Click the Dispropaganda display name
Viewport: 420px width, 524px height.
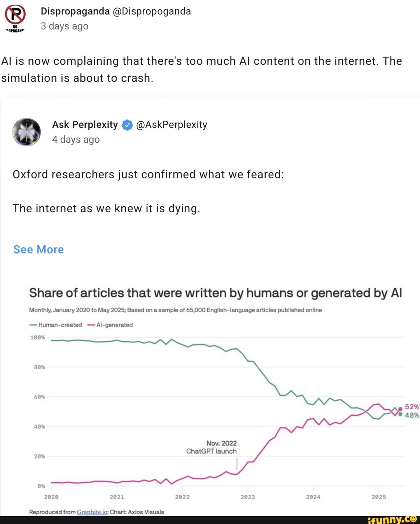75,11
